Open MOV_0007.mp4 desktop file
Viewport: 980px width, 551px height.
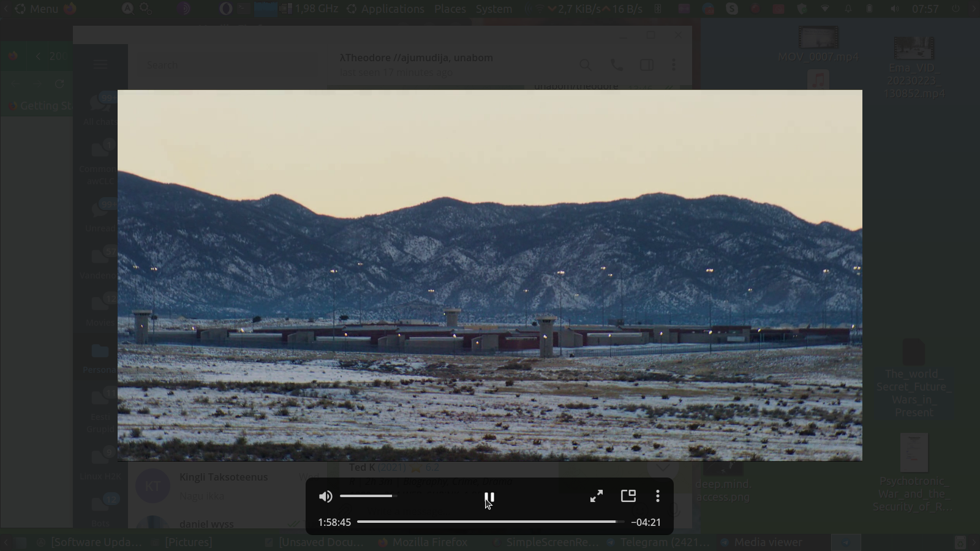coord(818,45)
